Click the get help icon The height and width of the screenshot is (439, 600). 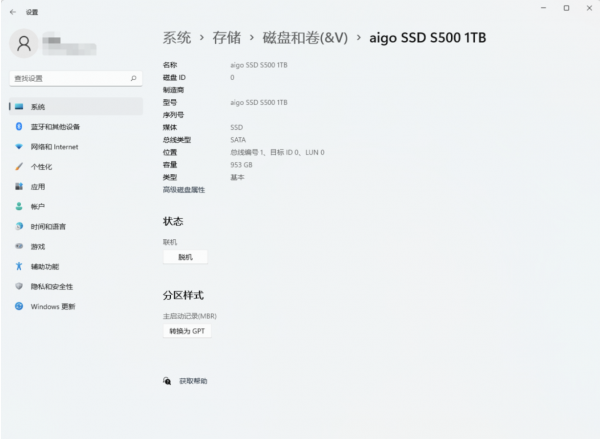[167, 381]
